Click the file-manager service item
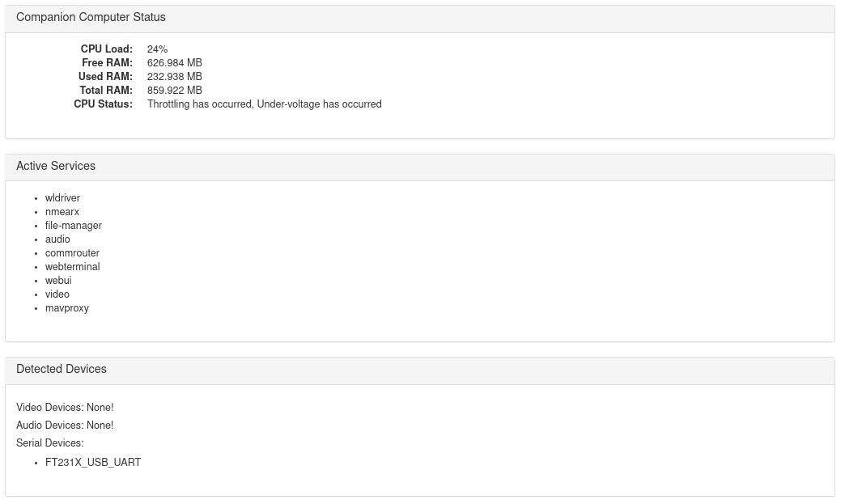The width and height of the screenshot is (845, 504). 74,226
